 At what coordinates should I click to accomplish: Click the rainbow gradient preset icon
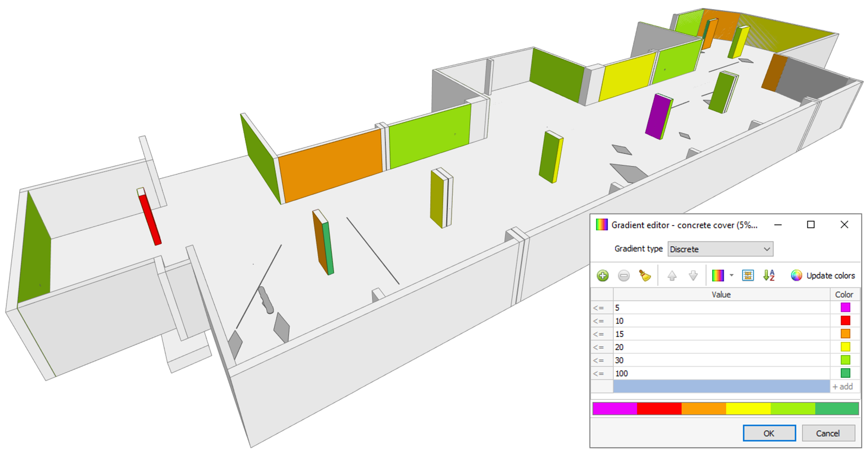pos(718,276)
